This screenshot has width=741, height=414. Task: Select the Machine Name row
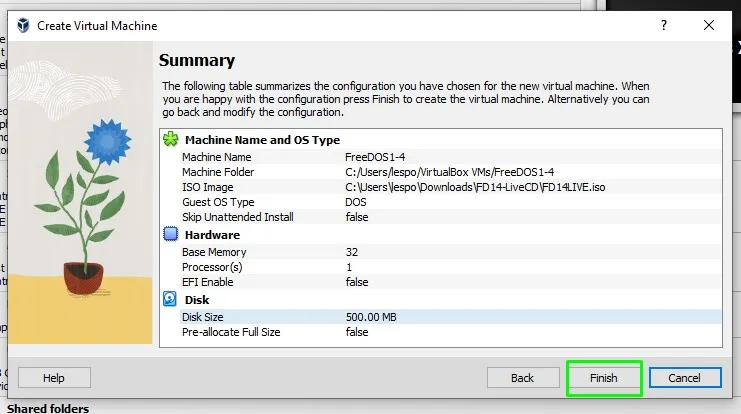tap(450, 157)
